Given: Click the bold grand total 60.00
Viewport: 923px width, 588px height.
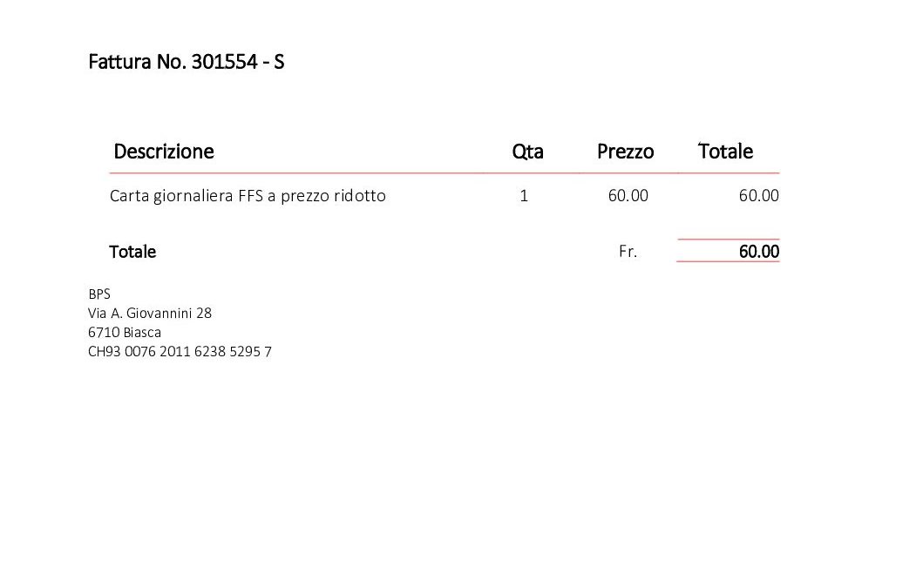Looking at the screenshot, I should click(758, 252).
